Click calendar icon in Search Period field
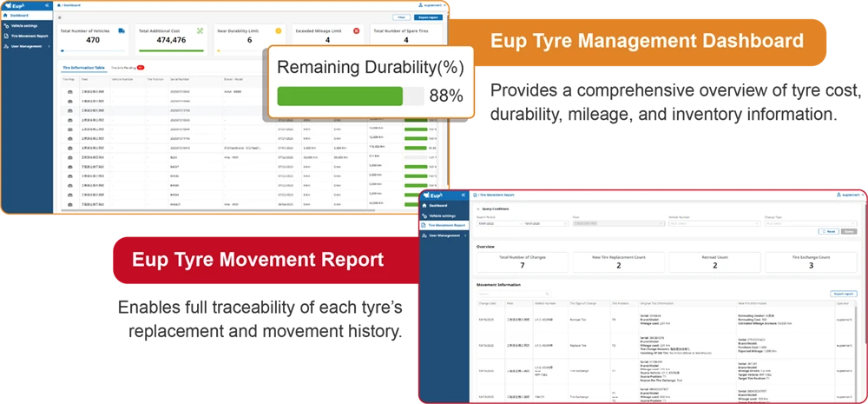This screenshot has width=868, height=404. click(x=565, y=224)
